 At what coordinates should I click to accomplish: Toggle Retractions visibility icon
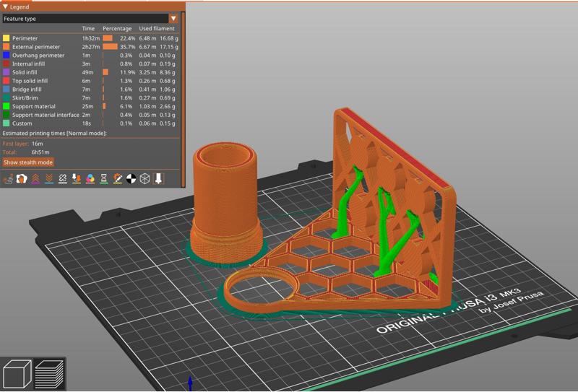35,179
